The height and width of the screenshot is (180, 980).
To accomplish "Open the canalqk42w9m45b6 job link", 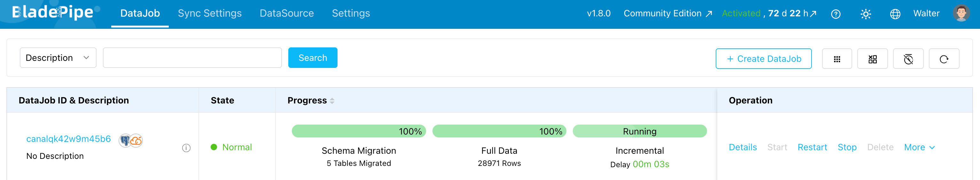I will click(68, 139).
